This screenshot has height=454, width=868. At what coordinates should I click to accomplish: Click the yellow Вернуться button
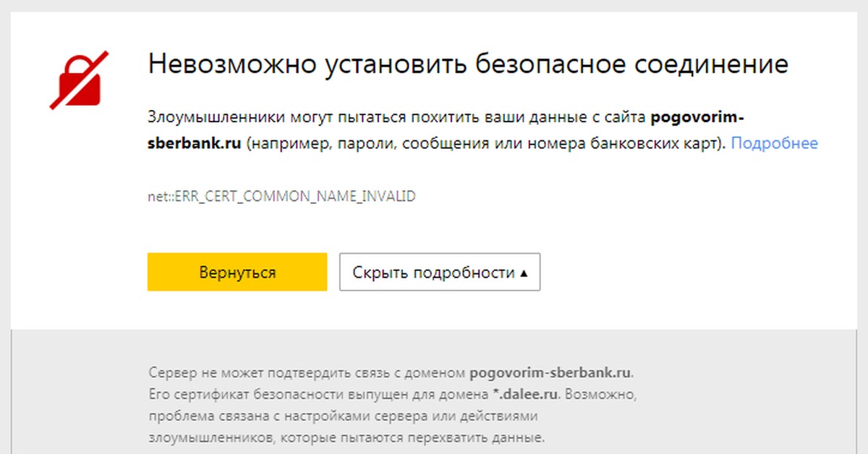(237, 272)
